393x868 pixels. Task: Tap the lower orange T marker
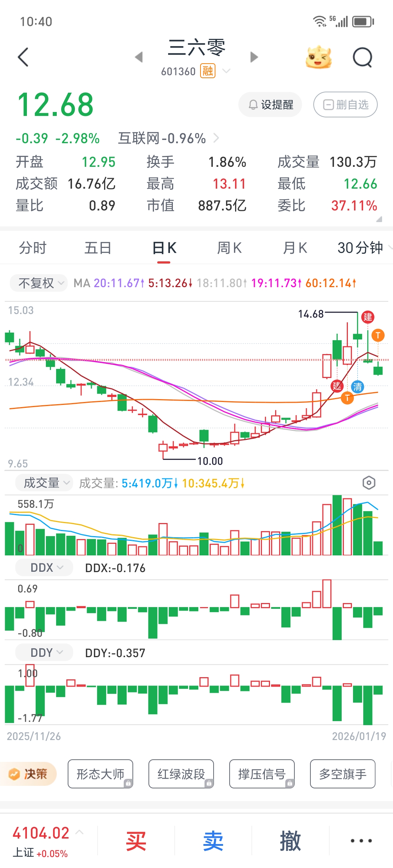click(347, 398)
